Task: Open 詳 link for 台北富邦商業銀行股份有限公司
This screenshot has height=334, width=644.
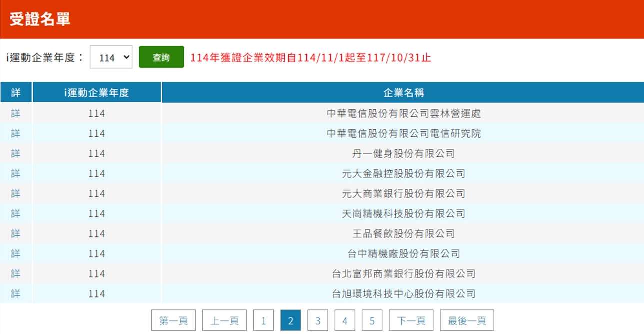Action: coord(16,273)
